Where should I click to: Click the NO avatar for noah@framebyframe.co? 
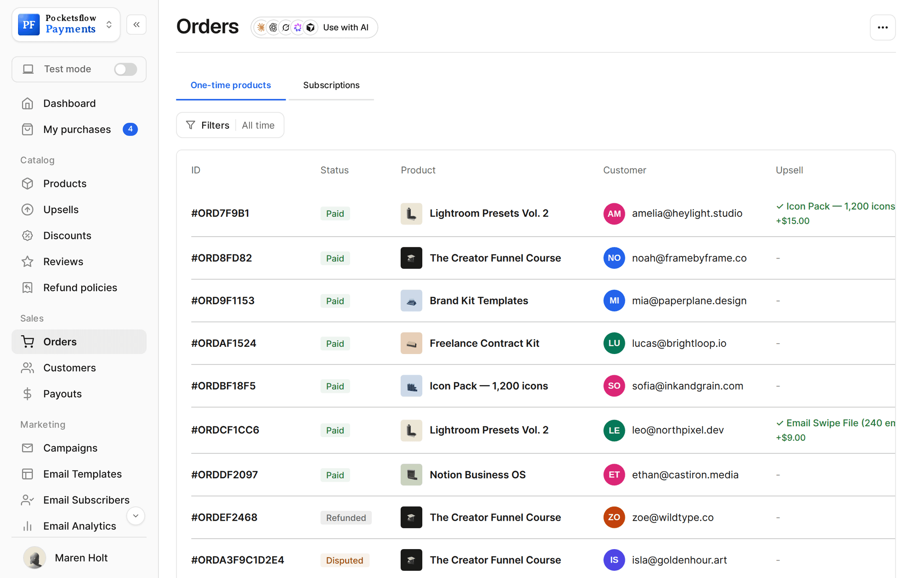614,258
